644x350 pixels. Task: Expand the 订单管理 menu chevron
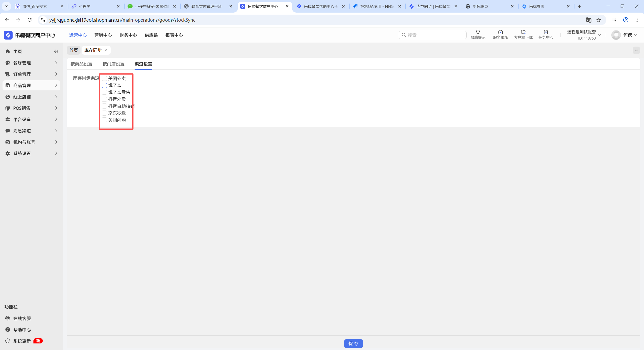pos(56,74)
